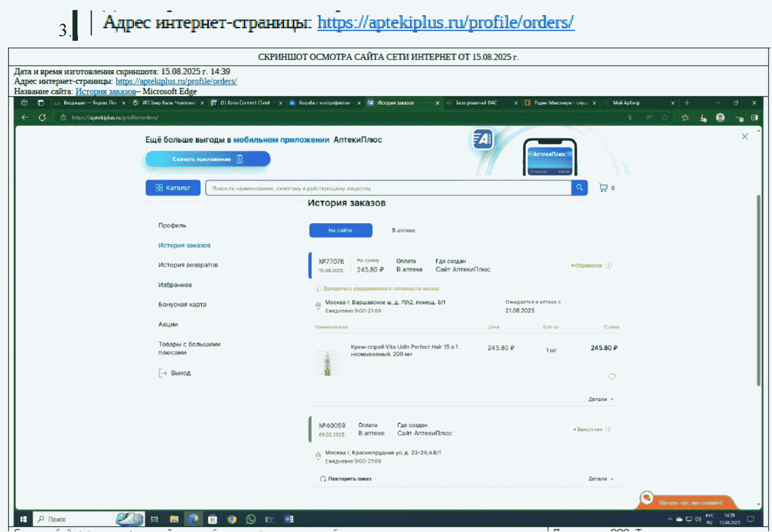Open the История заказов document link
The image size is (772, 532).
(x=106, y=91)
